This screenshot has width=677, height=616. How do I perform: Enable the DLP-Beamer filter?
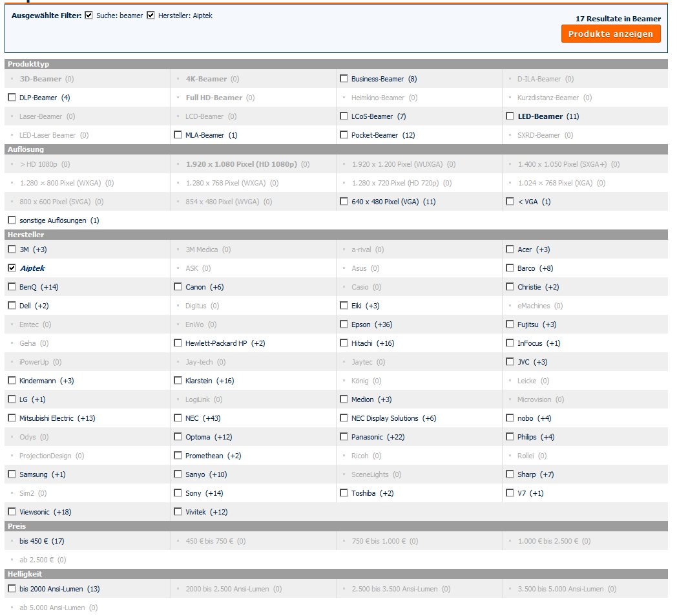click(12, 98)
